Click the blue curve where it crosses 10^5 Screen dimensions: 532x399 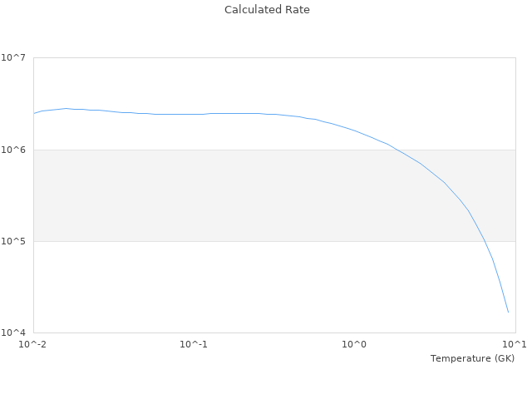(x=484, y=241)
